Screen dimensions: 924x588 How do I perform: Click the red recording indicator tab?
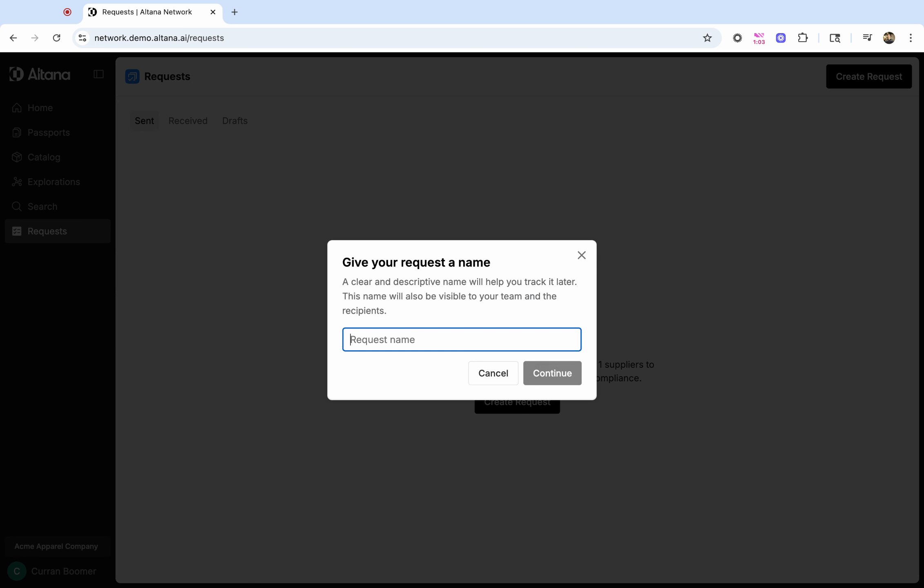pos(67,12)
